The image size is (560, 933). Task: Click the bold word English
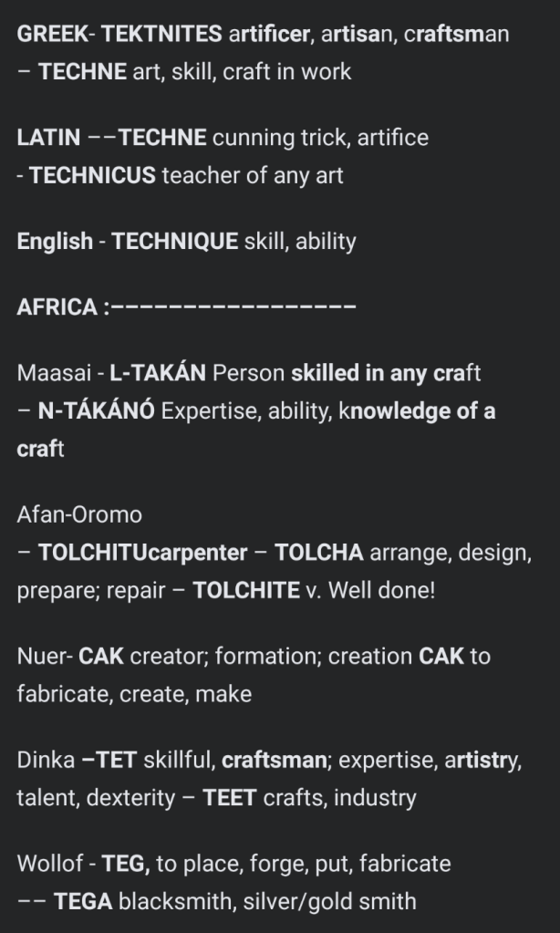[x=55, y=242]
